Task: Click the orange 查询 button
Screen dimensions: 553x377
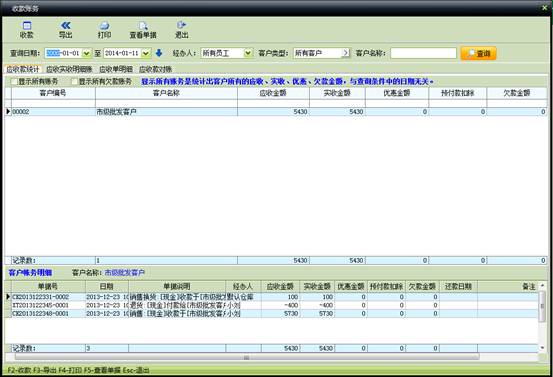Action: point(479,53)
